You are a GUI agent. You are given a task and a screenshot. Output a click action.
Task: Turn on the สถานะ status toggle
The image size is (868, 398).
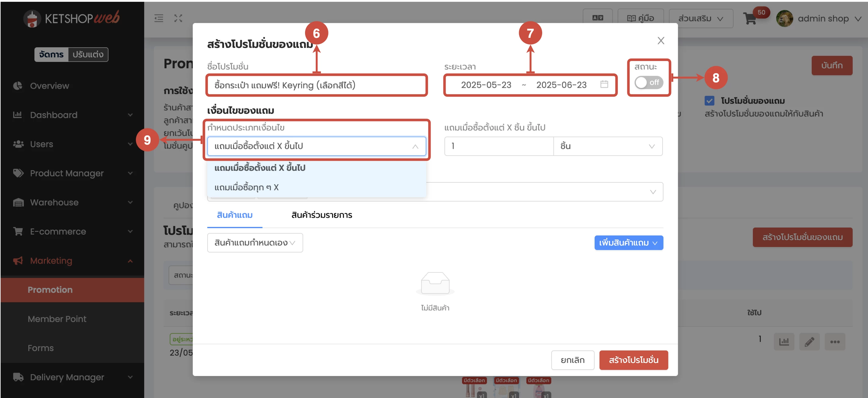point(649,82)
